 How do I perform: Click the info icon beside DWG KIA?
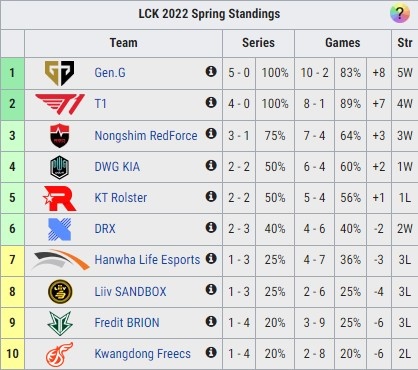[x=211, y=165]
